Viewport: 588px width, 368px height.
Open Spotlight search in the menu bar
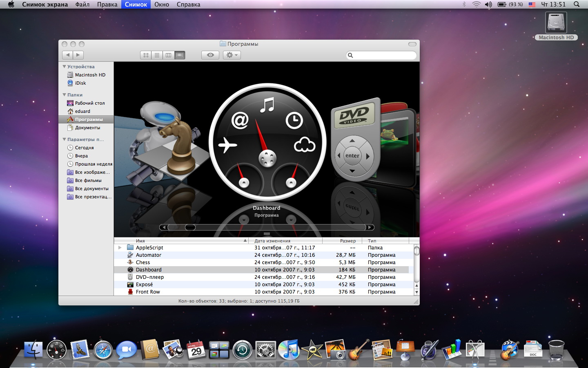577,4
